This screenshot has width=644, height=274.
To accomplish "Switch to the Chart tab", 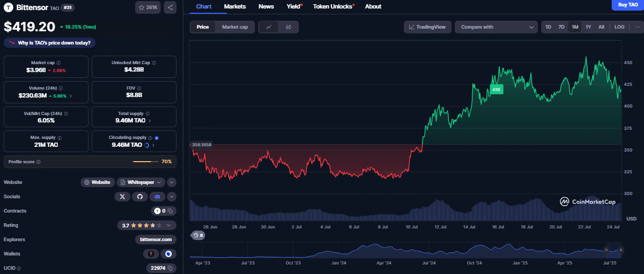I will click(x=204, y=6).
